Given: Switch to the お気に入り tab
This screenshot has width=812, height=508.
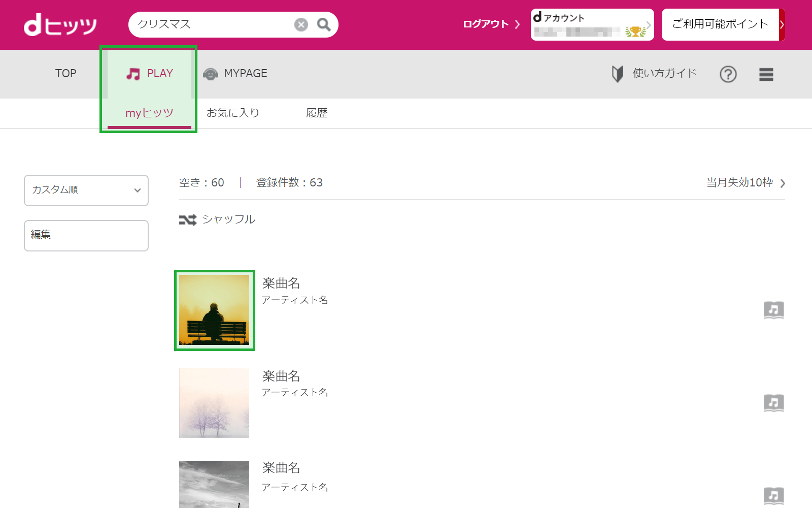Looking at the screenshot, I should 233,113.
